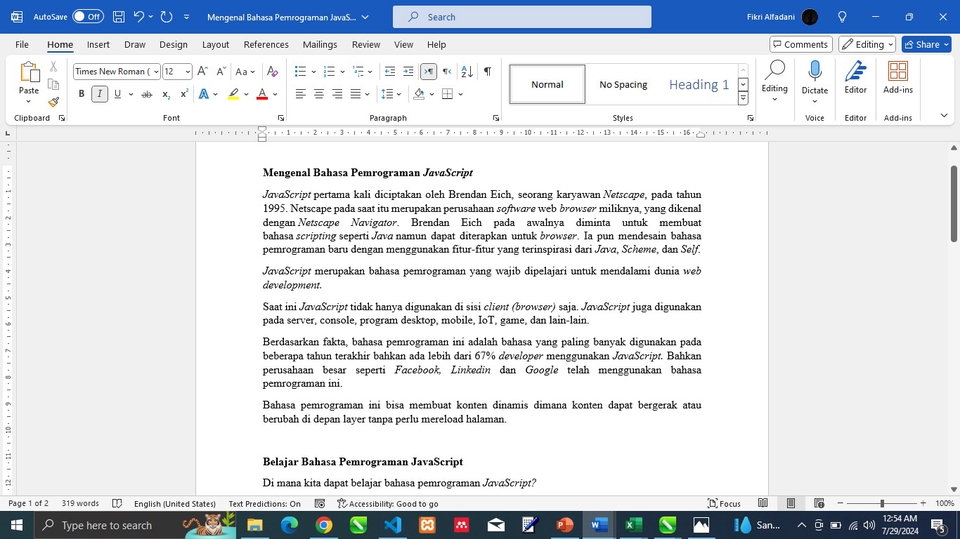Open Add-ins gallery

[898, 78]
